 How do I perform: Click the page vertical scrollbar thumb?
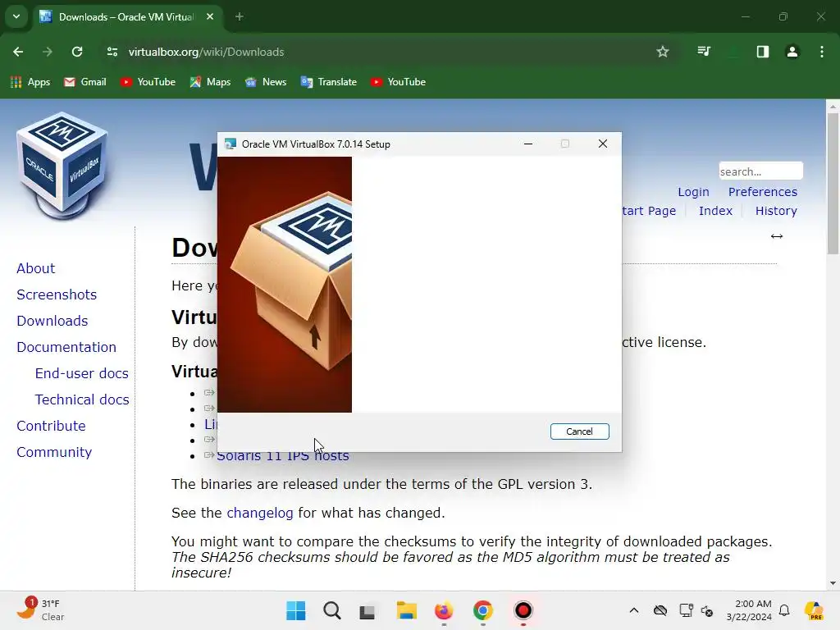click(833, 183)
